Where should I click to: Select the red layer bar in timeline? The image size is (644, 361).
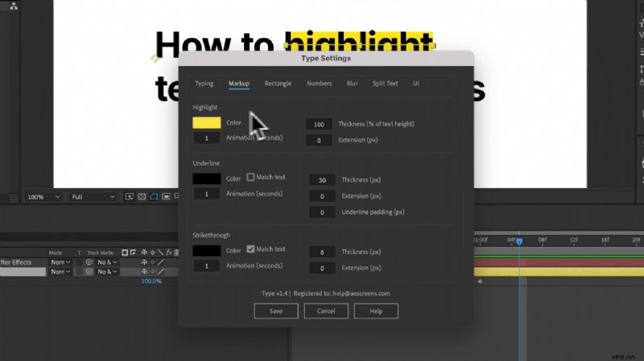click(559, 262)
